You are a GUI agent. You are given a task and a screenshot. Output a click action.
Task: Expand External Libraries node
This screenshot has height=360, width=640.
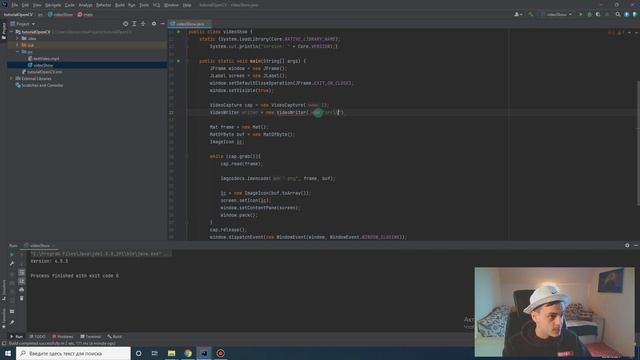pyautogui.click(x=11, y=78)
